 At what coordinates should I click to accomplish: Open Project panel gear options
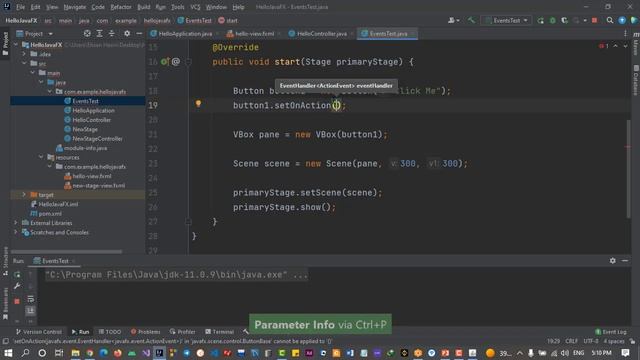[127, 33]
